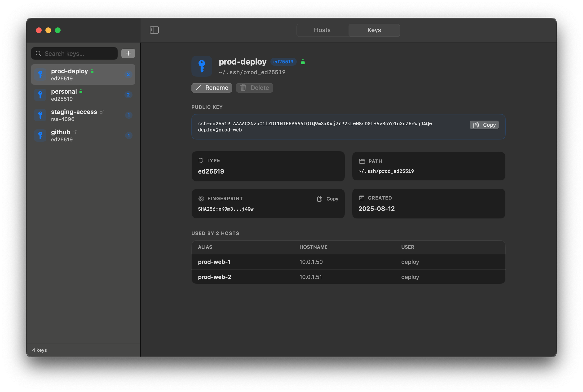
Task: Click the fingerprint icon
Action: click(x=201, y=199)
